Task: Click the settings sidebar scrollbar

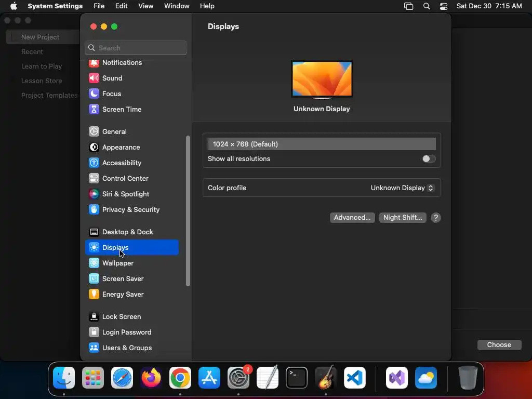Action: pyautogui.click(x=188, y=211)
